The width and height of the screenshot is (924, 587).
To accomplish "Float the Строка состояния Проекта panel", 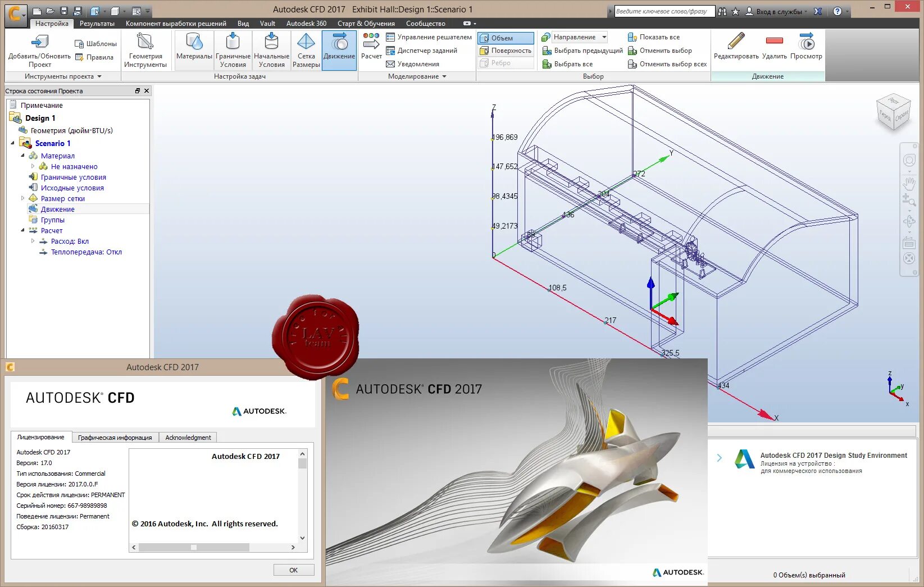I will (138, 91).
